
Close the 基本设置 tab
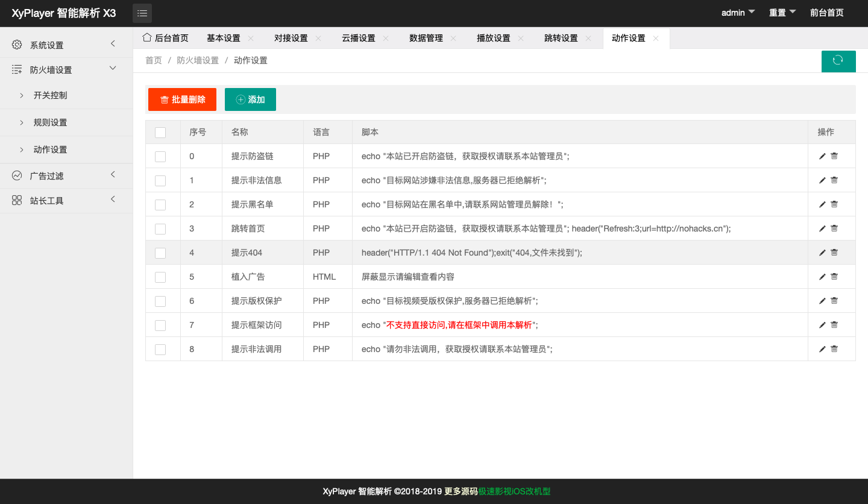251,39
